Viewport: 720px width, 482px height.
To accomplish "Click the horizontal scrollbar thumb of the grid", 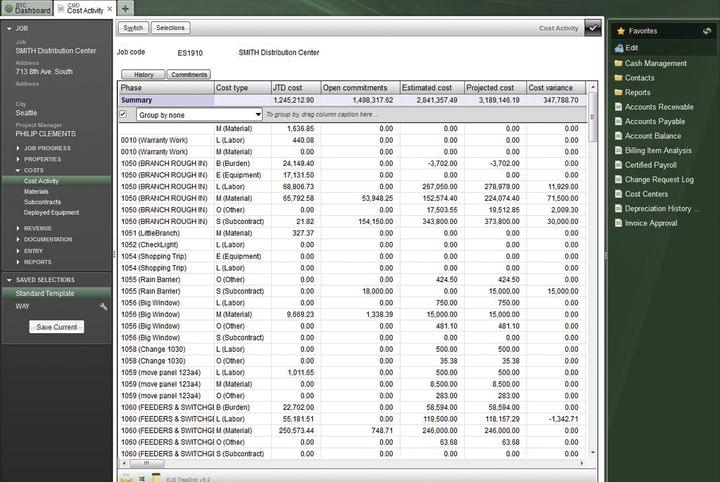I will pyautogui.click(x=147, y=463).
